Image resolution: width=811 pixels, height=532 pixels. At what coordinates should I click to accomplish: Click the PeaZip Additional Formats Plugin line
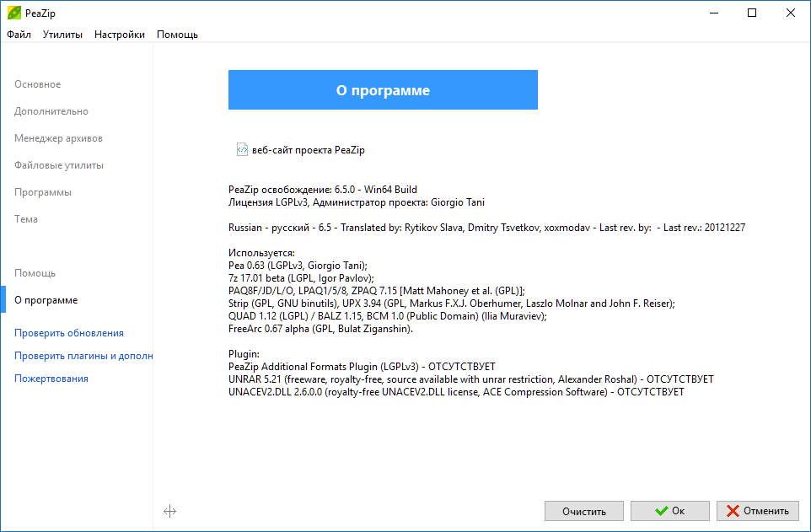(x=362, y=367)
